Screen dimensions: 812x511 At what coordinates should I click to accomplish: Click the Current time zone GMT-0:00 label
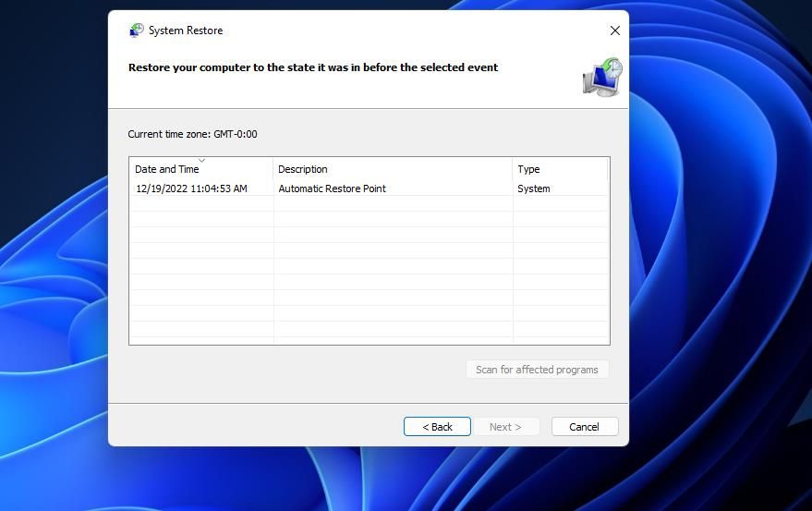pyautogui.click(x=192, y=134)
